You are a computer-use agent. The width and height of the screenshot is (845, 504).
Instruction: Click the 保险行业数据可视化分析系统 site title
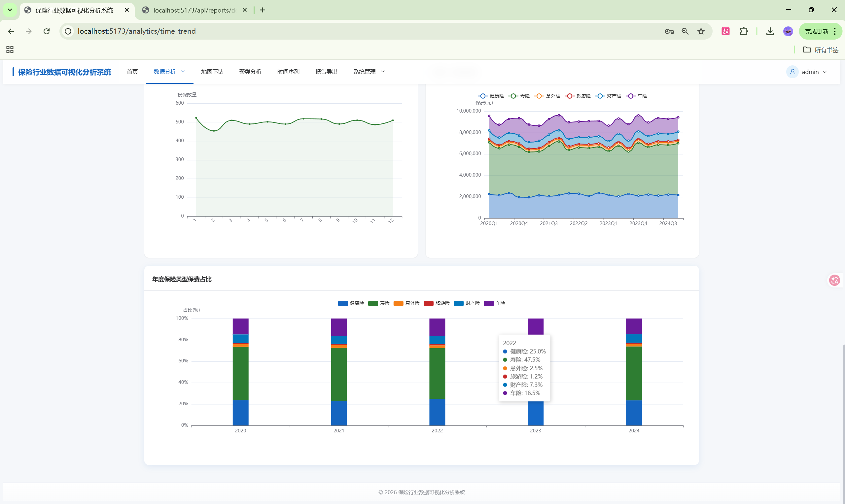tap(65, 72)
